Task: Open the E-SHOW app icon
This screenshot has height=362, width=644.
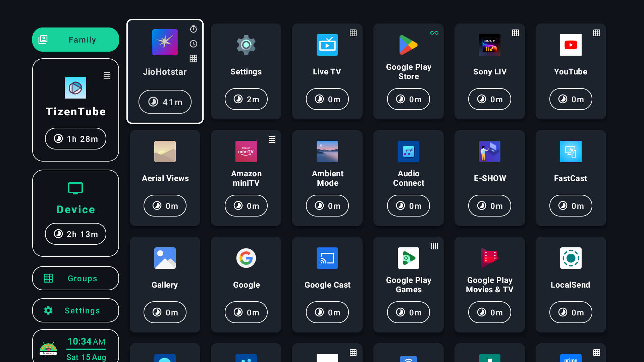Action: pos(490,152)
